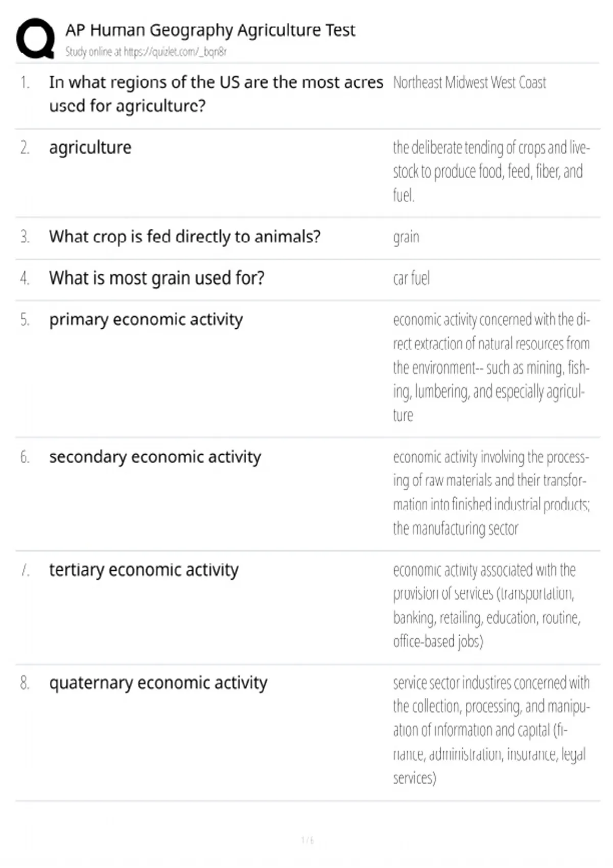
Task: Click the term 'primary economic activity'
Action: click(146, 320)
